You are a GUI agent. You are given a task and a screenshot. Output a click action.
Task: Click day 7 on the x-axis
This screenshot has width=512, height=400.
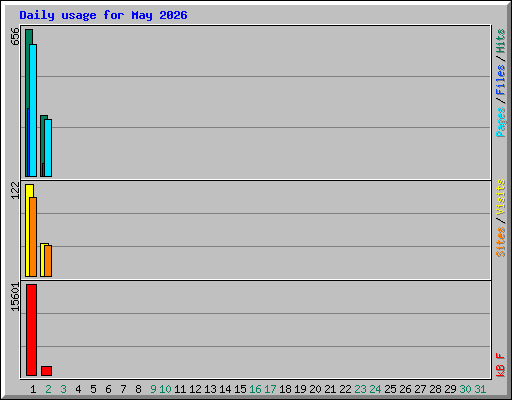tap(123, 389)
